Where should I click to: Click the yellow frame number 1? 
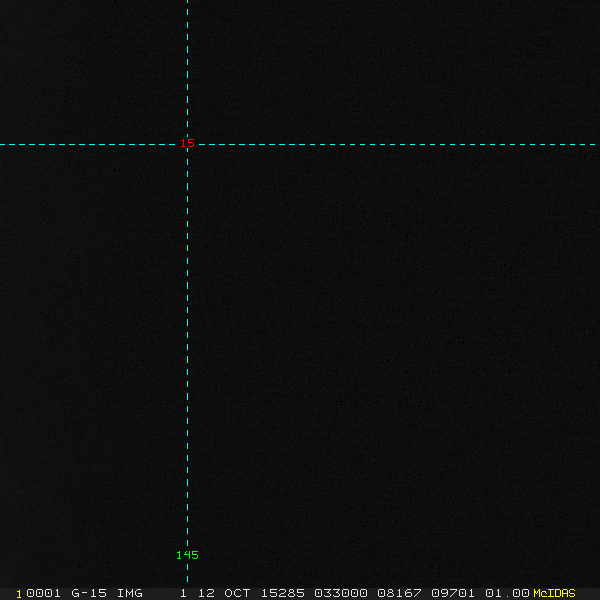pos(19,594)
